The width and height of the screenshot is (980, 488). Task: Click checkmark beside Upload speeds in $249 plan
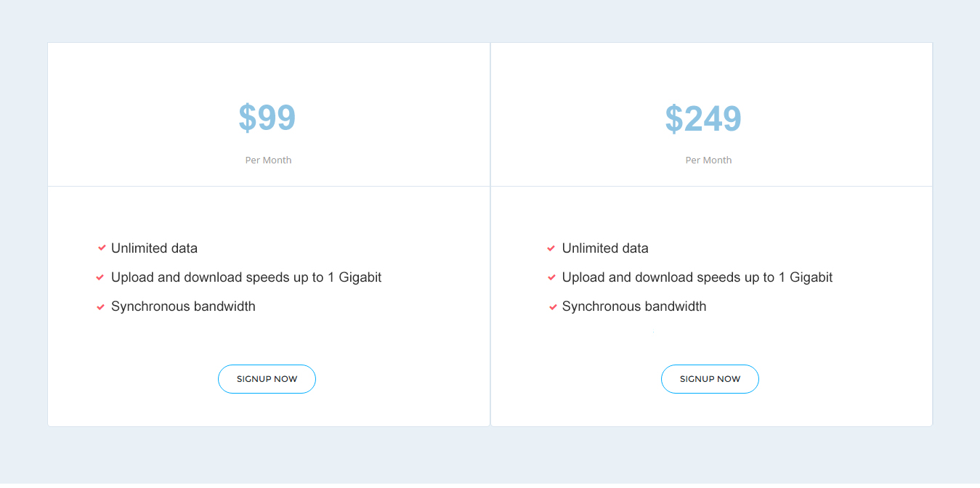tap(551, 277)
